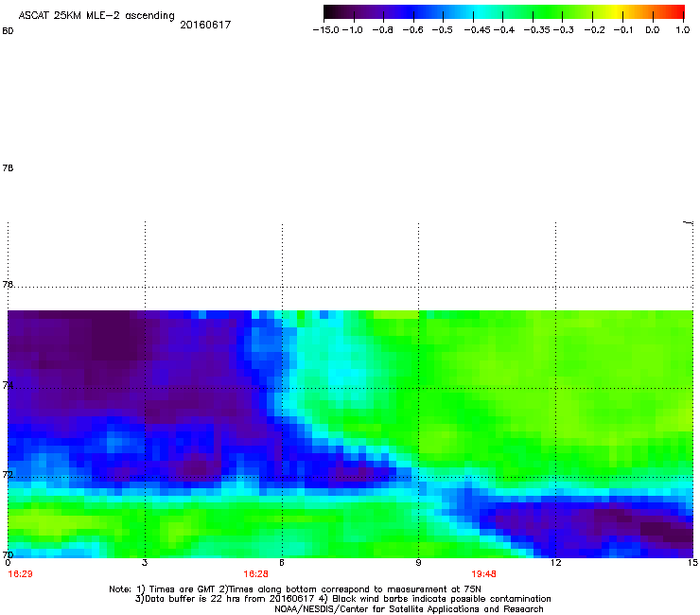
Task: Click the longitude label "15" on bottom axis
Action: click(692, 563)
